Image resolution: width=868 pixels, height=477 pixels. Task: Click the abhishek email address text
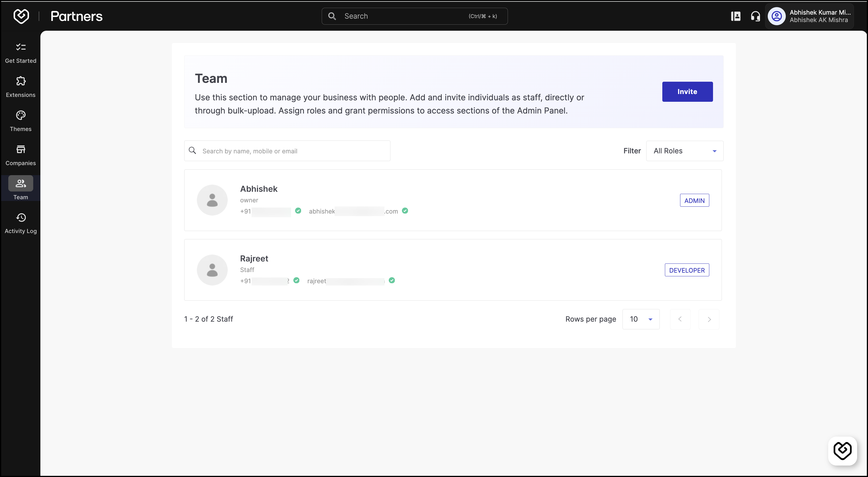tap(354, 211)
